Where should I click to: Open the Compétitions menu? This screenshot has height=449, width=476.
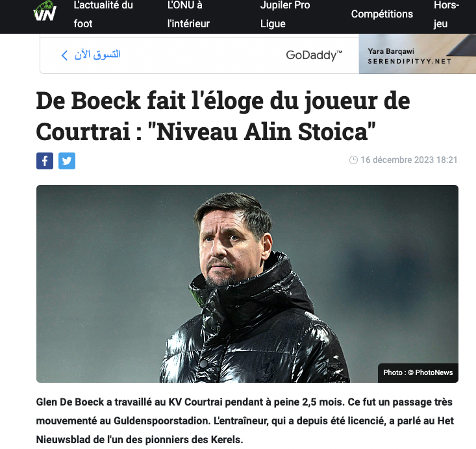click(x=382, y=14)
